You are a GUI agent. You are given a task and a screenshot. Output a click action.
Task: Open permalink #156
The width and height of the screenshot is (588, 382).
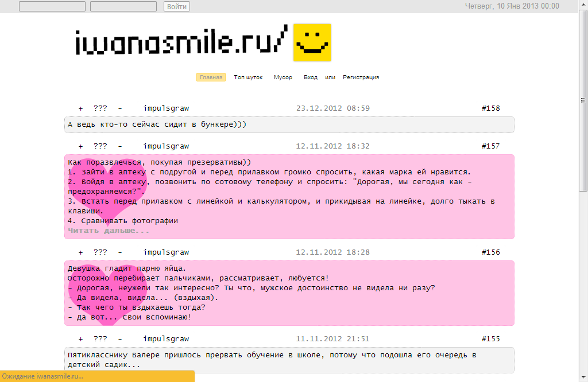click(x=491, y=252)
